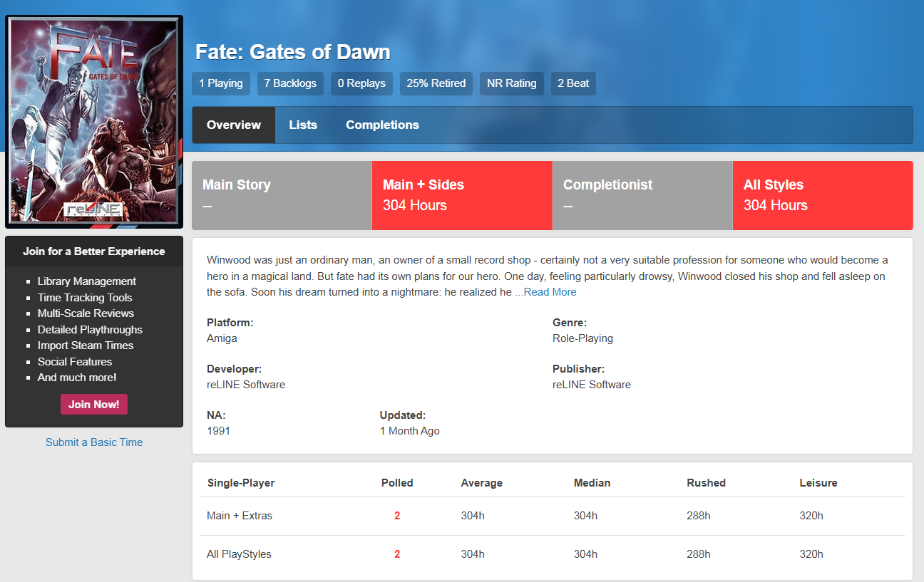Click the Fate: Gates of Dawn title
This screenshot has width=924, height=582.
293,52
